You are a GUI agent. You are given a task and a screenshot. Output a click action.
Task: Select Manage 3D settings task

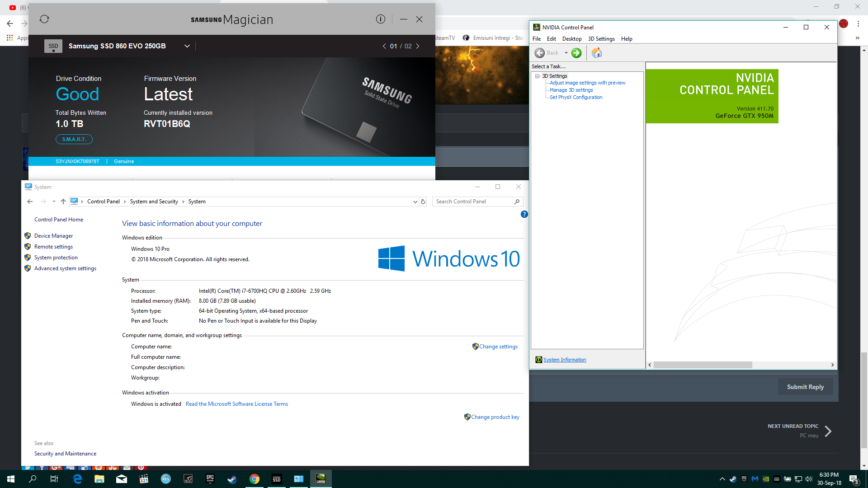[x=571, y=90]
